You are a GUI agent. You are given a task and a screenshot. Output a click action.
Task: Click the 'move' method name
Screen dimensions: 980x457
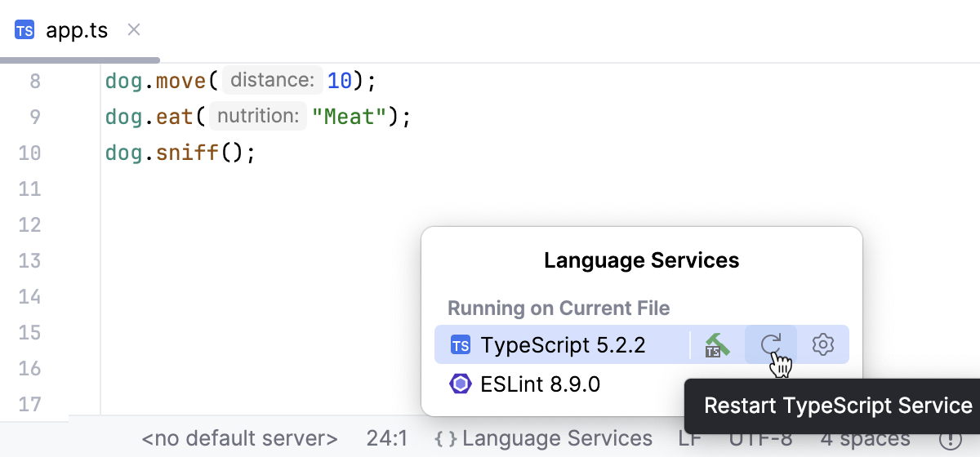181,81
